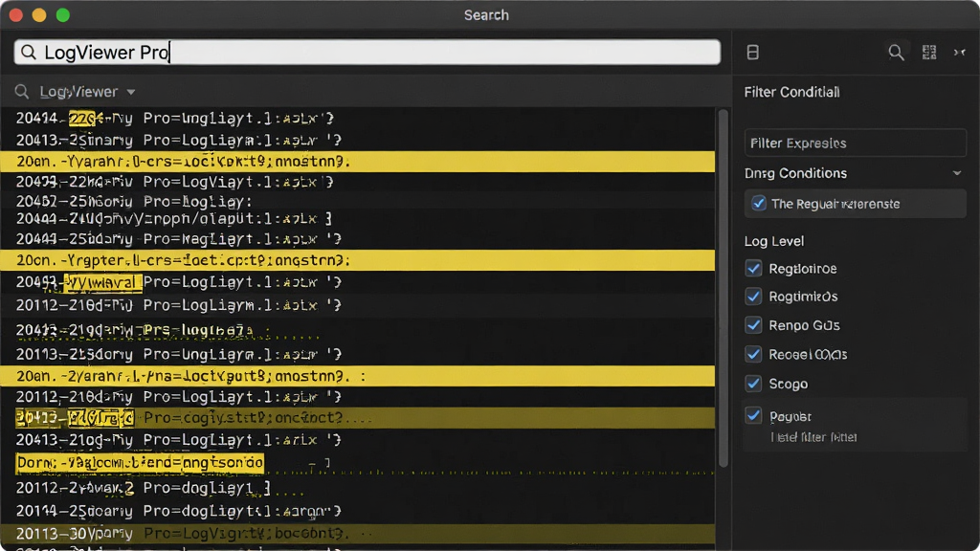Screen dimensions: 980x551
Task: Maximize the window using green button
Action: [x=63, y=15]
